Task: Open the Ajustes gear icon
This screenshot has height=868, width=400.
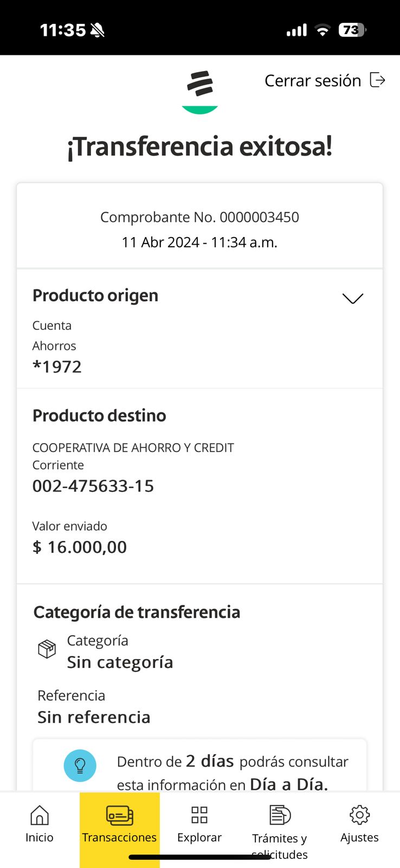Action: (x=359, y=815)
